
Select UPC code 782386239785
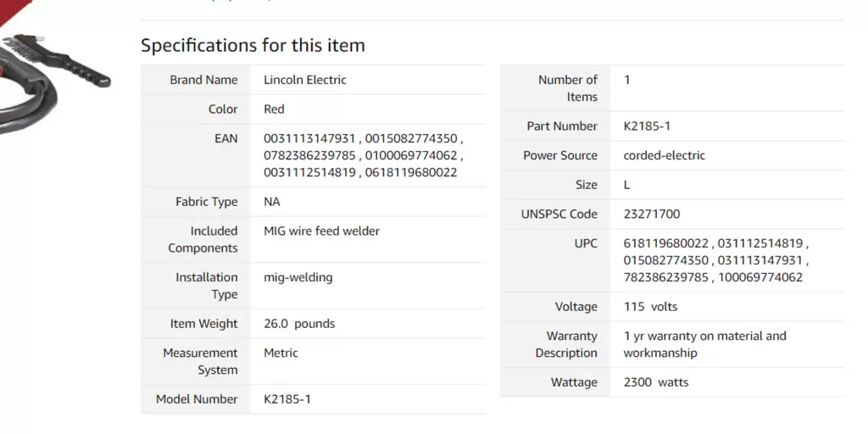click(665, 278)
